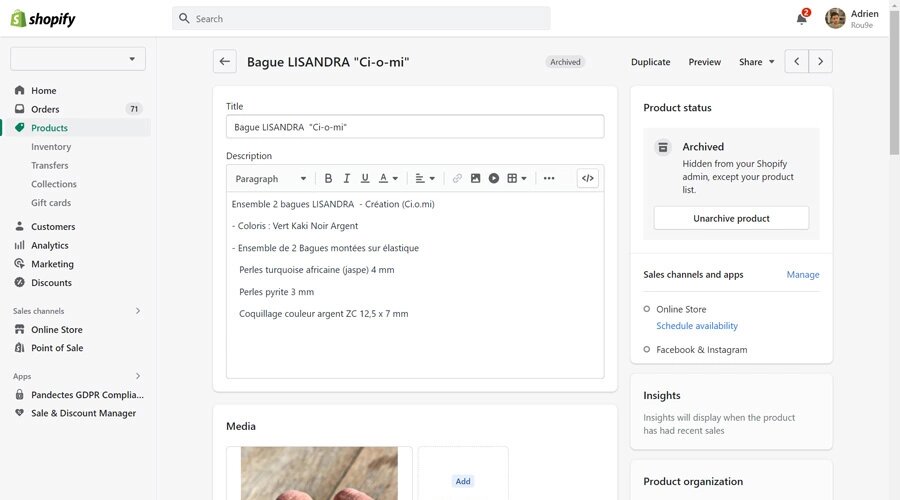Apply italic formatting in description
This screenshot has height=500, width=900.
[347, 179]
